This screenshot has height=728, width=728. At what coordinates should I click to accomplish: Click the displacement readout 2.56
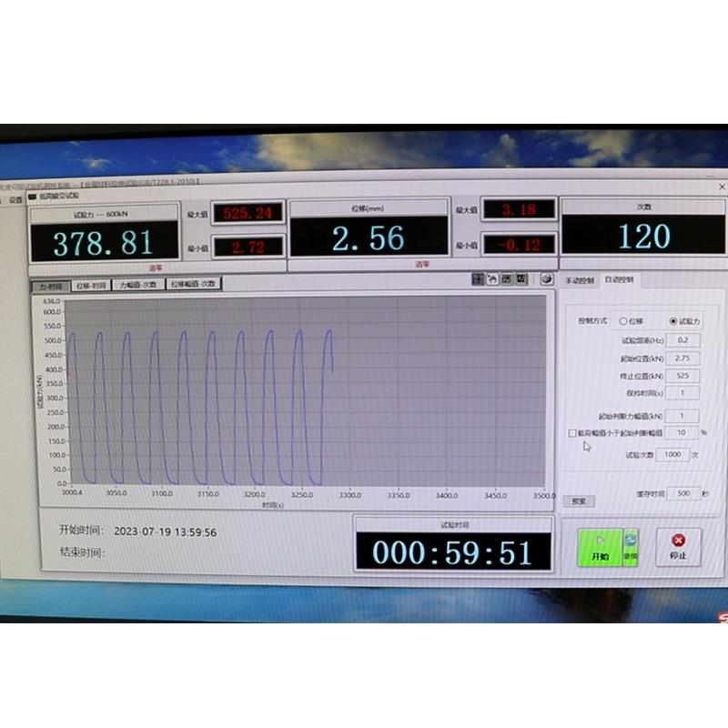click(x=369, y=238)
